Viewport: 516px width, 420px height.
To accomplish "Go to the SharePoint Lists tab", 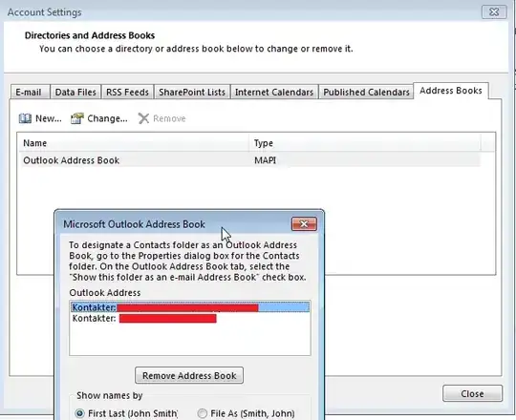I will [192, 92].
